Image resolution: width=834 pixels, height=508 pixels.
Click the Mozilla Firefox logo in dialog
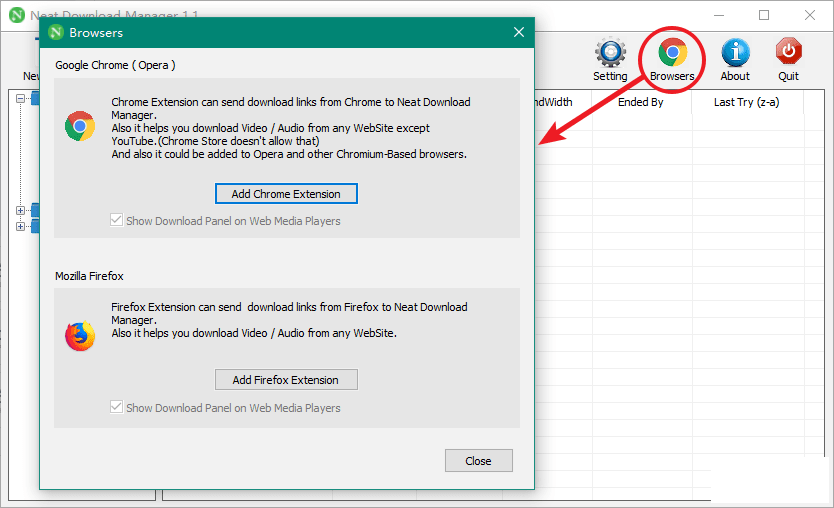pos(80,336)
